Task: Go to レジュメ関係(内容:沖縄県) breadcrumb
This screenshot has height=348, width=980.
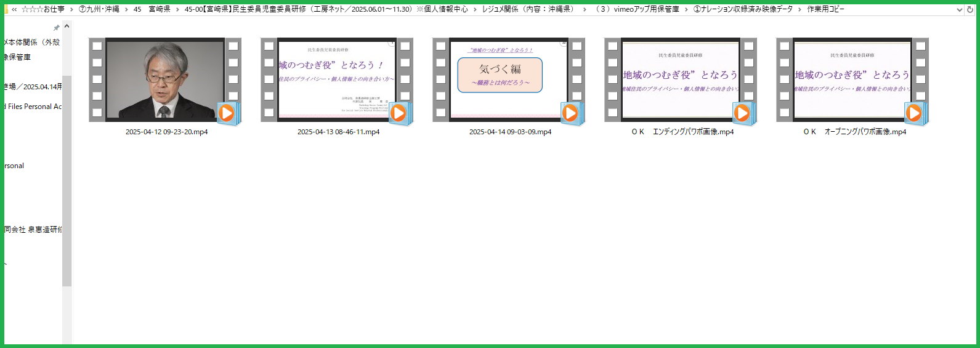Action: pyautogui.click(x=528, y=9)
